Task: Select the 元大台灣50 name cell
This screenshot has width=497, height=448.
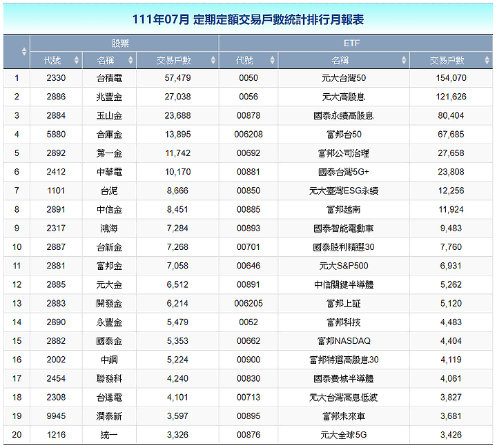Action: [344, 78]
